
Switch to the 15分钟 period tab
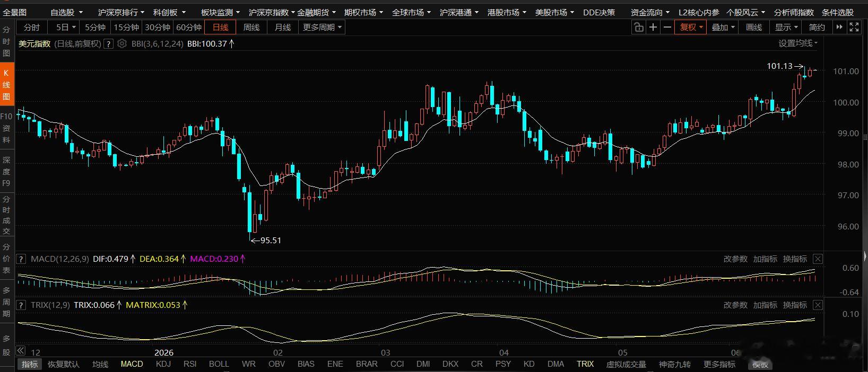pyautogui.click(x=126, y=27)
